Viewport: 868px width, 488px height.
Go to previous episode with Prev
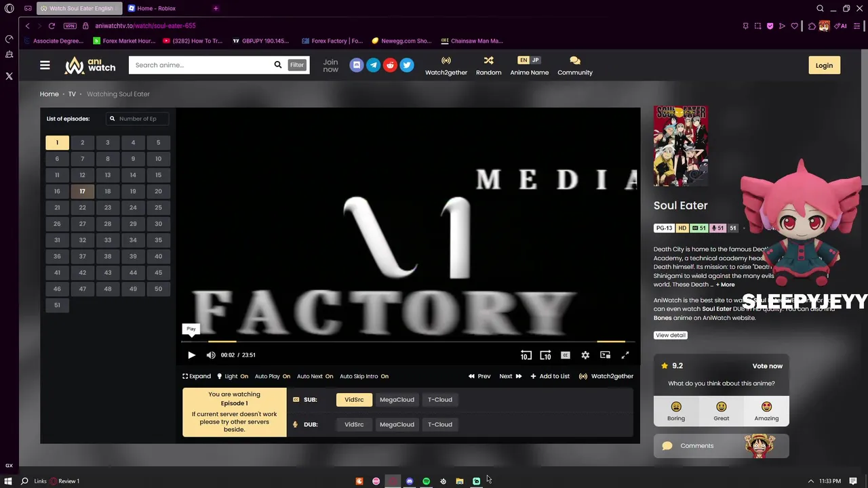tap(479, 376)
